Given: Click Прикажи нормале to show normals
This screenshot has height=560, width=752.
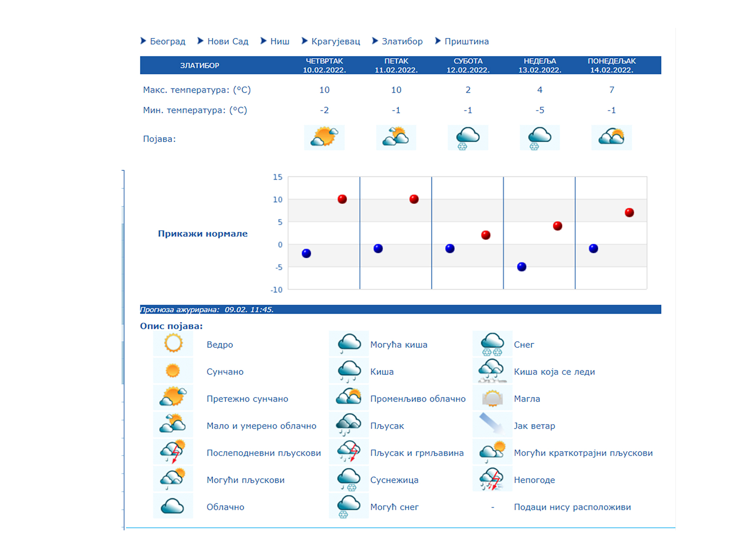Looking at the screenshot, I should [203, 234].
